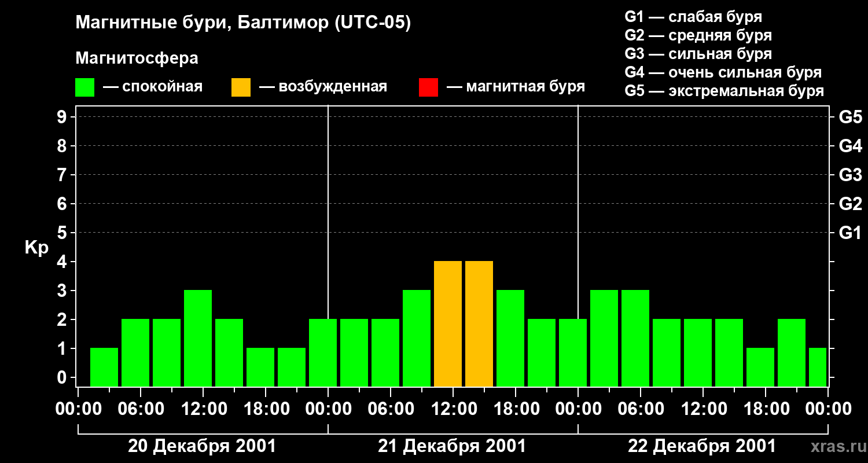Image resolution: width=868 pixels, height=463 pixels.
Task: Click the title 'Магнитные бури, Балтимор (UTC-05)'
Action: click(243, 23)
